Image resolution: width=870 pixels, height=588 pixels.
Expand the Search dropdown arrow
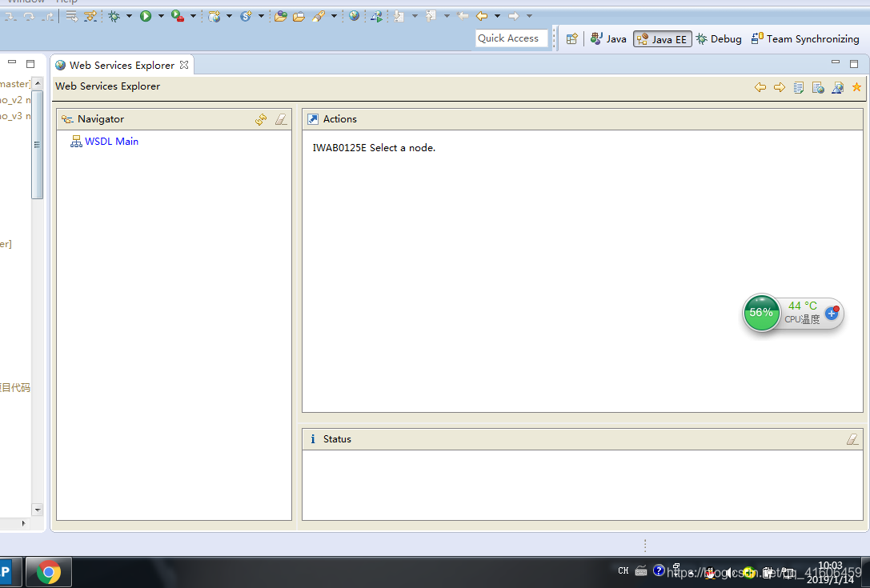coord(334,16)
